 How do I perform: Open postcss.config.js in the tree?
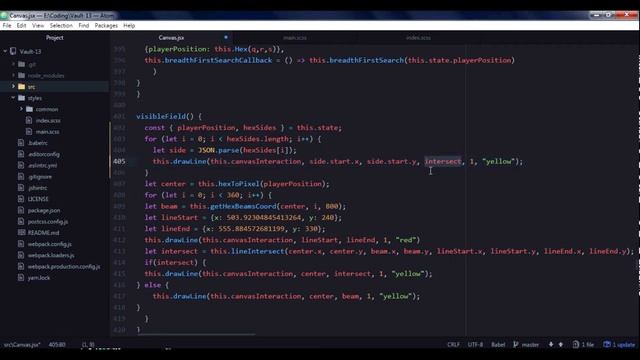click(x=48, y=222)
